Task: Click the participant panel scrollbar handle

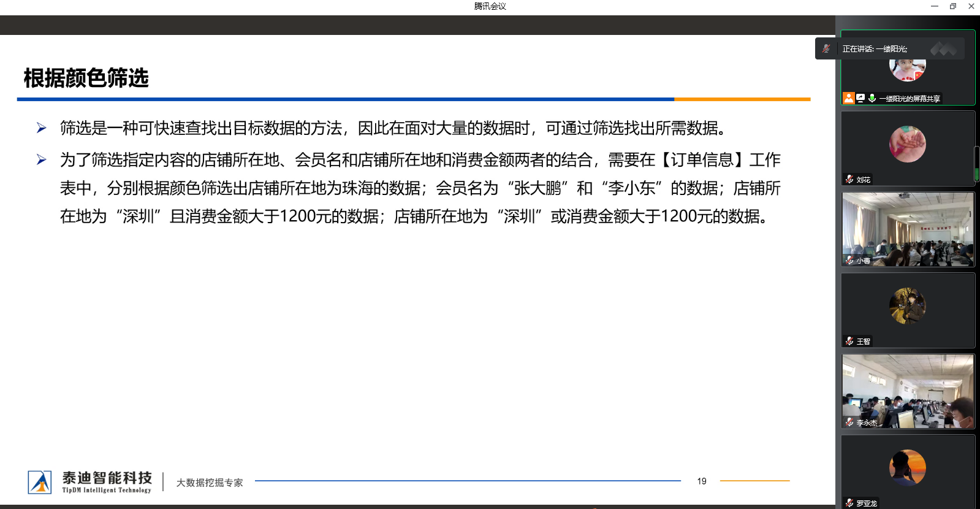Action: coord(977,164)
